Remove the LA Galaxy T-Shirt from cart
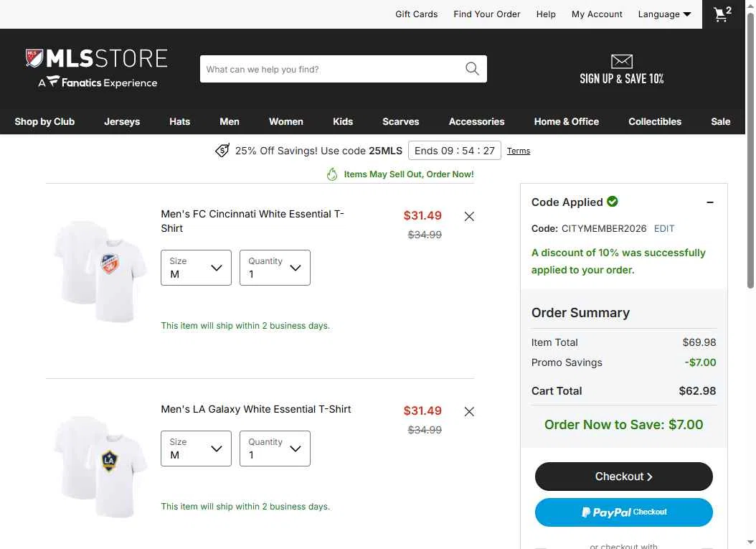This screenshot has height=549, width=756. (x=469, y=411)
